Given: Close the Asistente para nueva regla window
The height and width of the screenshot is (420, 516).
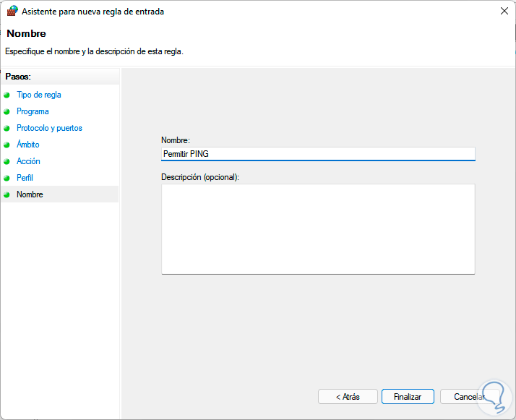Looking at the screenshot, I should [x=503, y=11].
